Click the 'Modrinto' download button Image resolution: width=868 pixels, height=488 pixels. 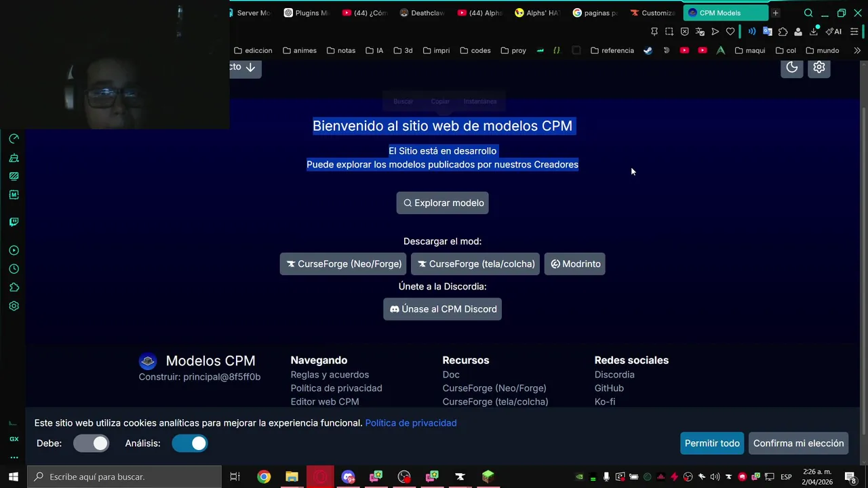click(x=575, y=264)
